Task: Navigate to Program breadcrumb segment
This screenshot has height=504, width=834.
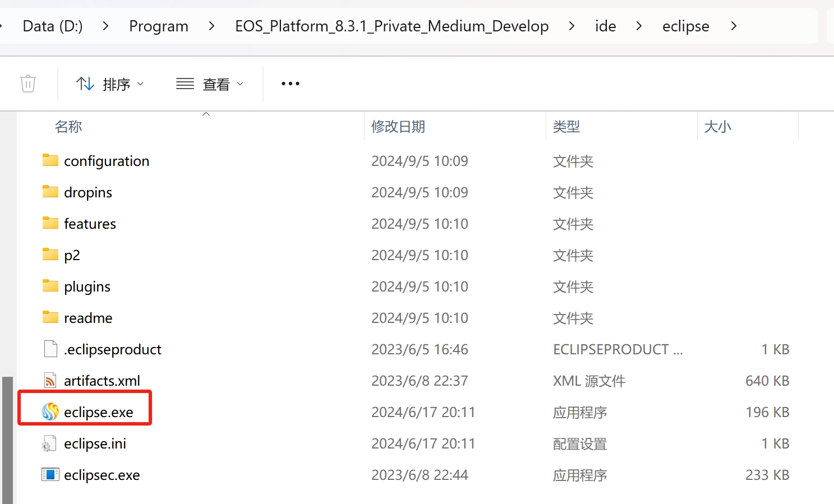Action: tap(159, 26)
